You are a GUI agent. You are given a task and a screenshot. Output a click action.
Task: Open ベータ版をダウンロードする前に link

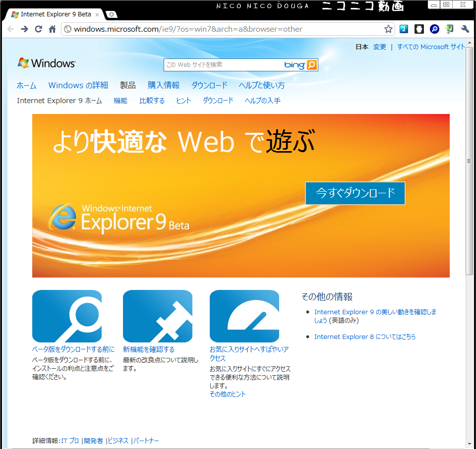coord(73,349)
